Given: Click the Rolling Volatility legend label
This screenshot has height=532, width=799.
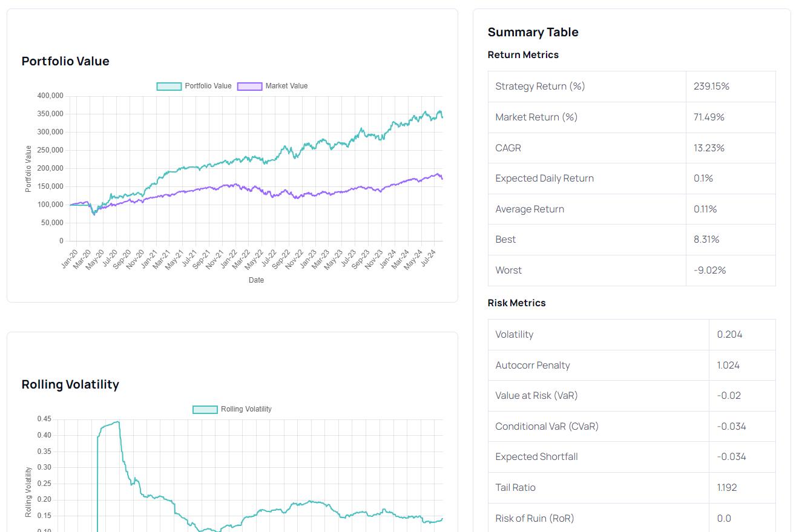Looking at the screenshot, I should point(246,409).
